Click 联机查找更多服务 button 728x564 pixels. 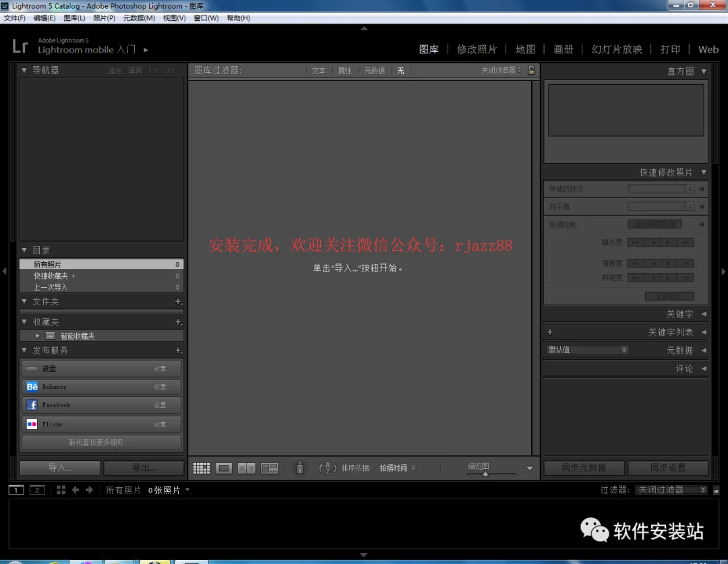pyautogui.click(x=101, y=443)
